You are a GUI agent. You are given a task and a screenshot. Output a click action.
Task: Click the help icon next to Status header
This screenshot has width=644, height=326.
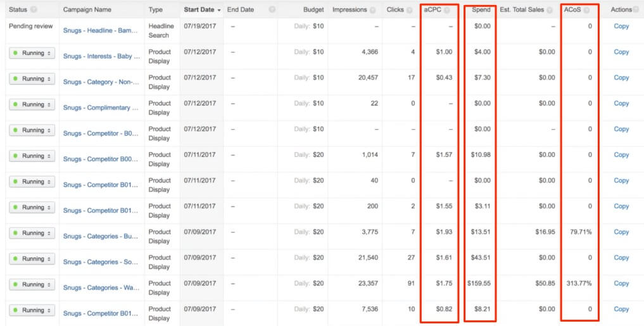34,10
